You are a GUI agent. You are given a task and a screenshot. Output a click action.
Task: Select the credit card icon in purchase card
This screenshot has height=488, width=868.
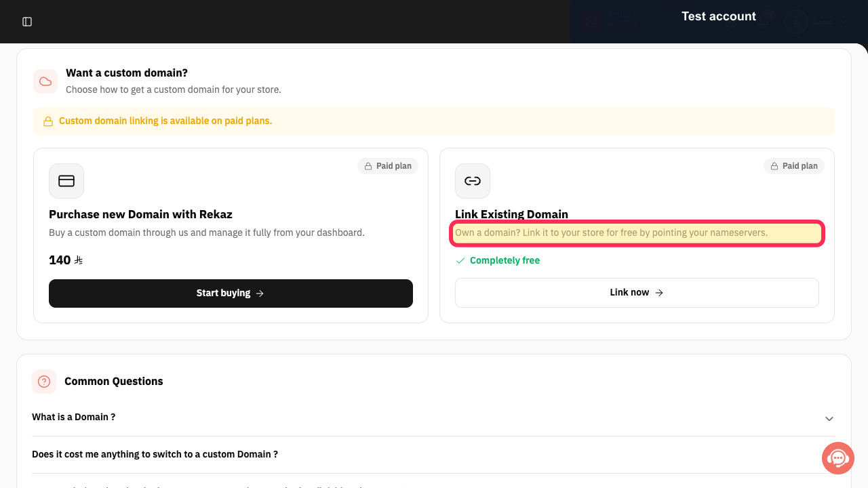[x=66, y=181]
